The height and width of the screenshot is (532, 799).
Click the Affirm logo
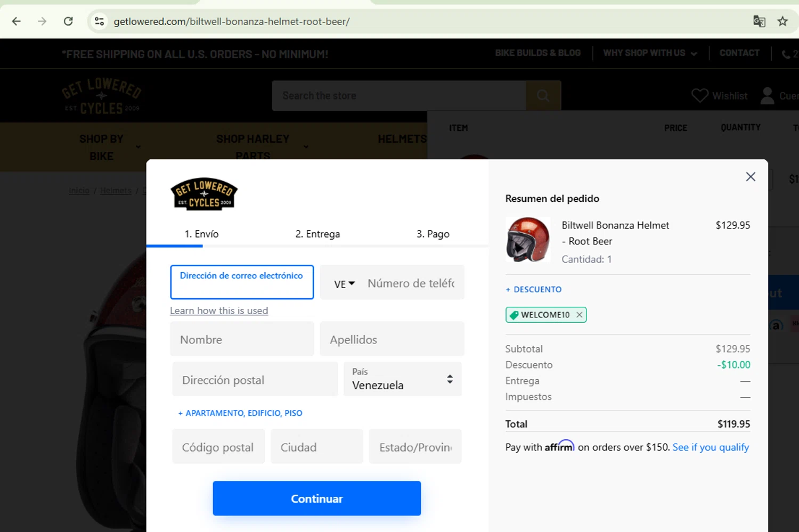(559, 446)
